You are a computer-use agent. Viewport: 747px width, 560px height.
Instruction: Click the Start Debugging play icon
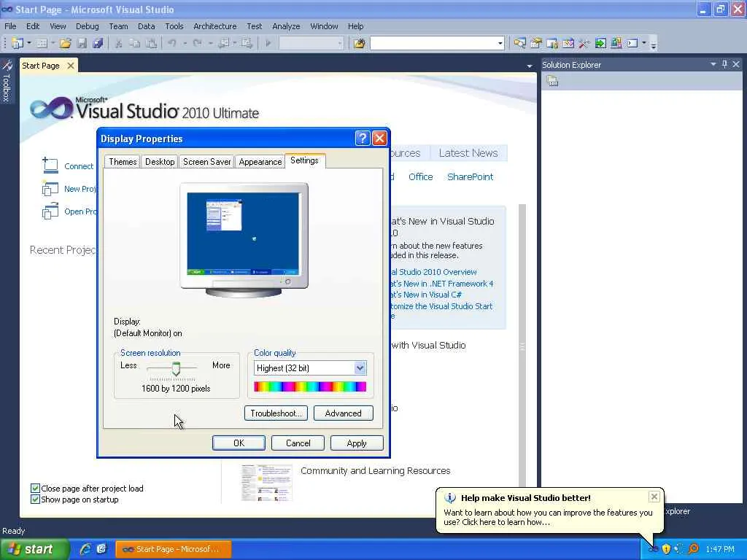(x=268, y=43)
